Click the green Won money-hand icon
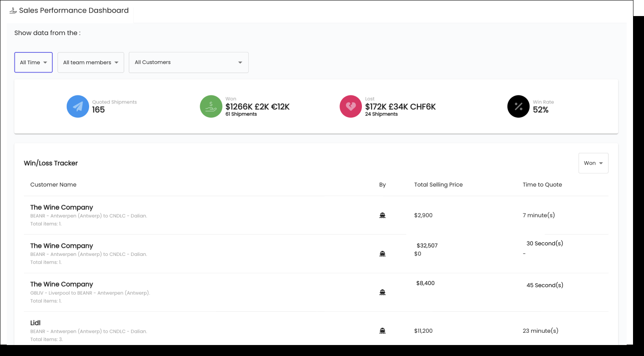The height and width of the screenshot is (356, 644). [x=211, y=106]
